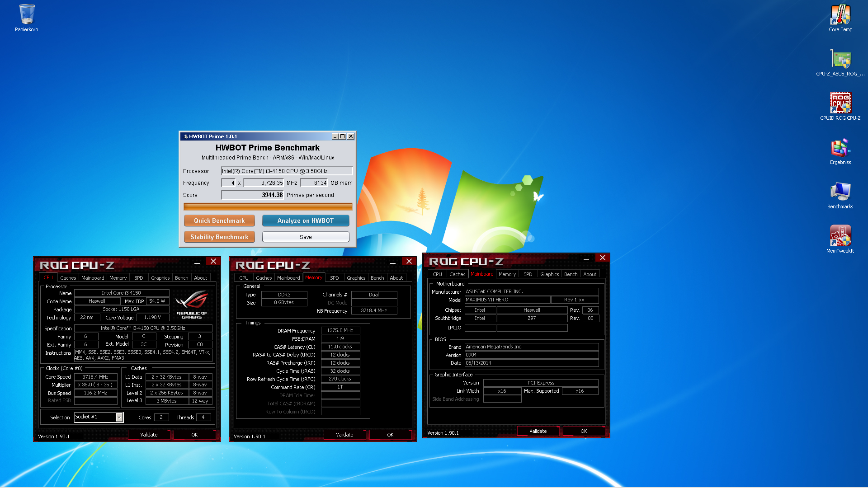
Task: Start the Stability Benchmark
Action: pyautogui.click(x=219, y=237)
